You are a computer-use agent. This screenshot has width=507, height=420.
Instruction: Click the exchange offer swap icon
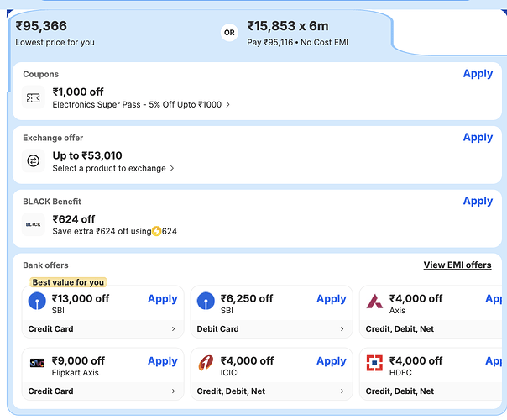(x=34, y=161)
